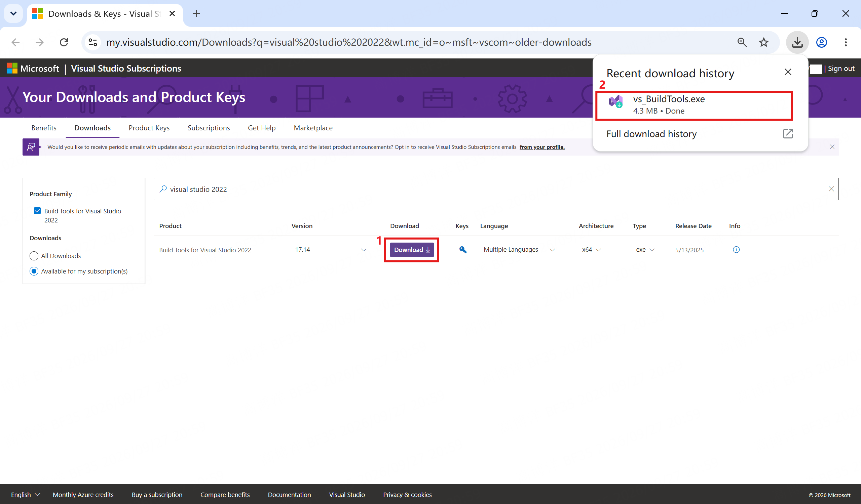Image resolution: width=861 pixels, height=504 pixels.
Task: Open the info icon for Build Tools row
Action: (736, 250)
